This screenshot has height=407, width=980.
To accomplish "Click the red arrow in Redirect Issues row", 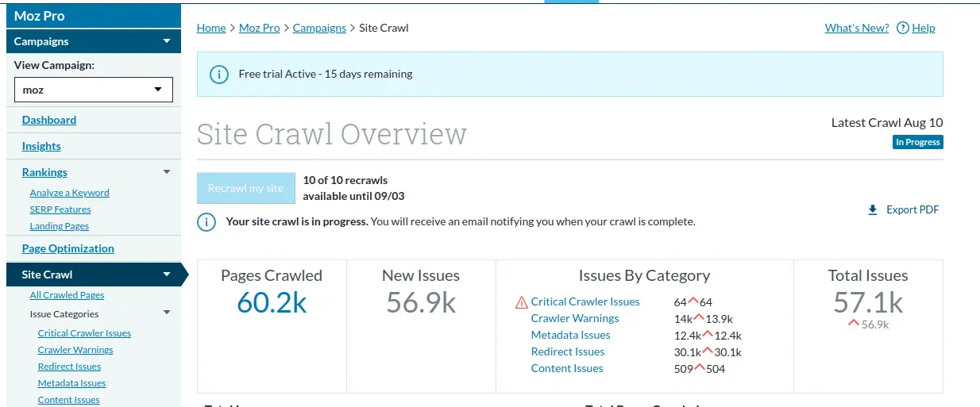I will [708, 350].
